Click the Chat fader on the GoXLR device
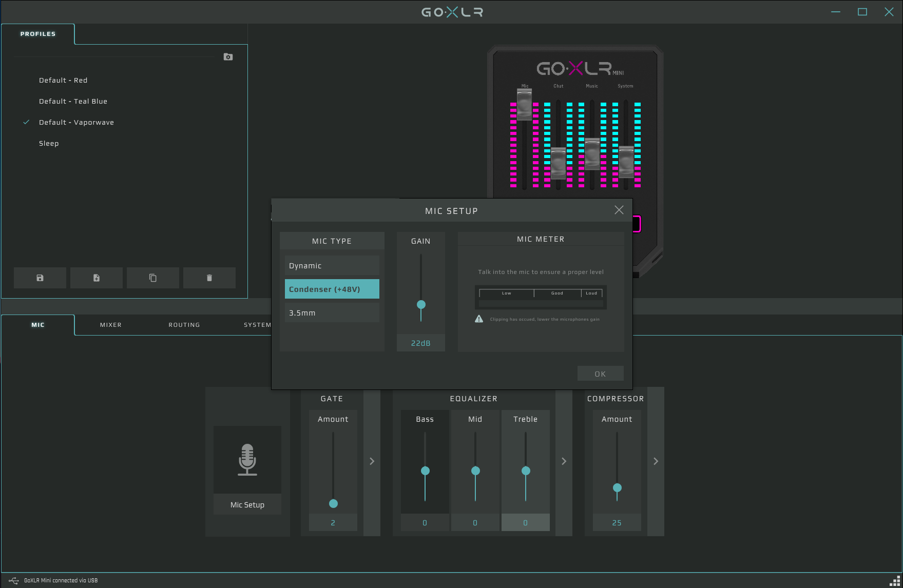Image resolution: width=903 pixels, height=588 pixels. pos(558,163)
